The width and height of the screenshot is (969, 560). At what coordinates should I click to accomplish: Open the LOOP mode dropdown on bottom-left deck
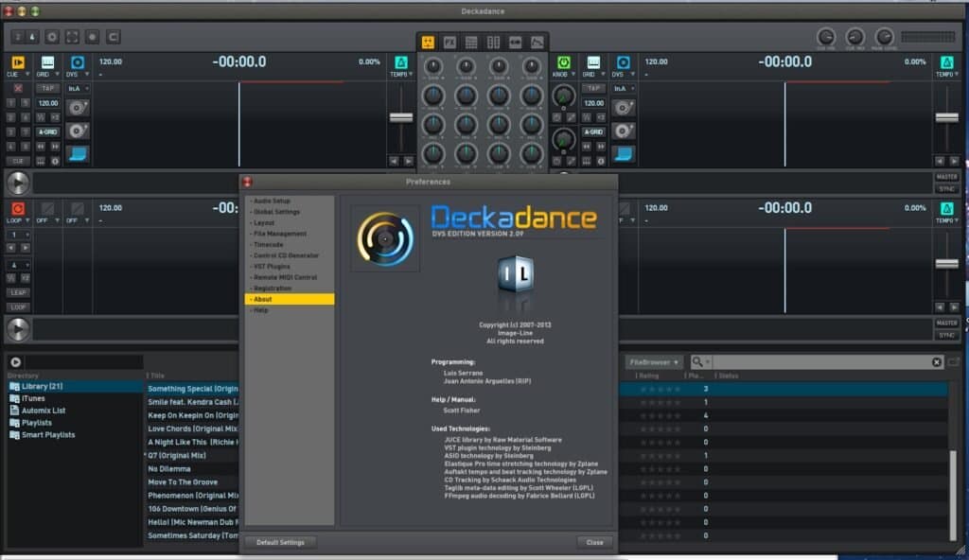point(27,220)
